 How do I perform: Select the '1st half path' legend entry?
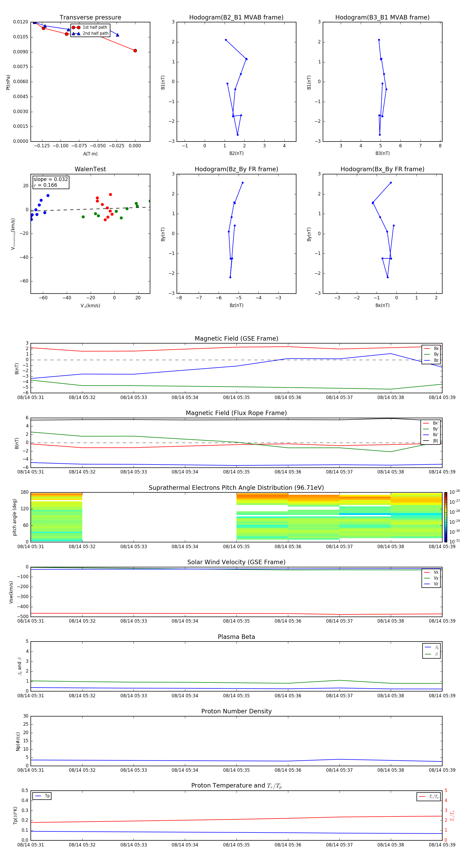(90, 27)
